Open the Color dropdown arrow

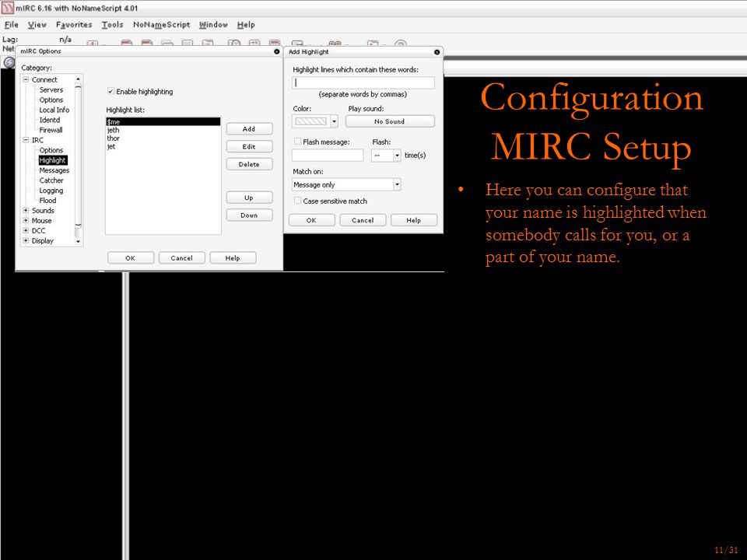tap(334, 121)
